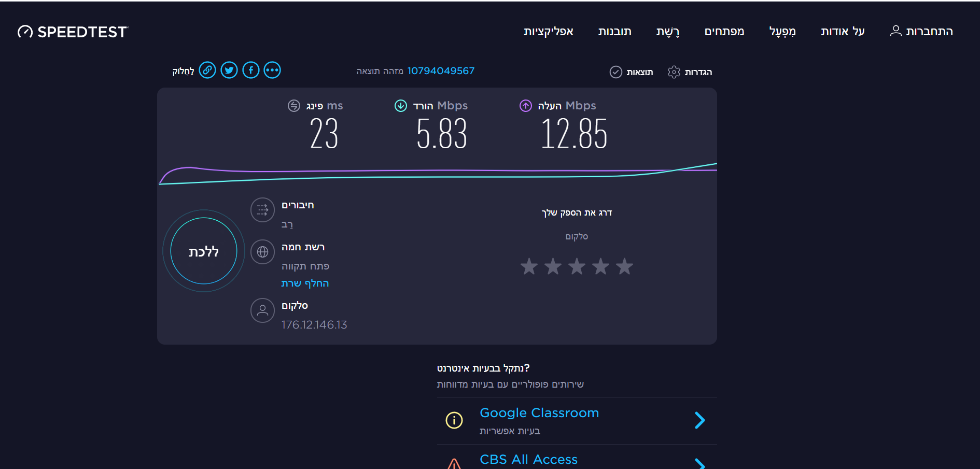Expand CBS All Access row chevron
The width and height of the screenshot is (980, 469).
tap(700, 464)
